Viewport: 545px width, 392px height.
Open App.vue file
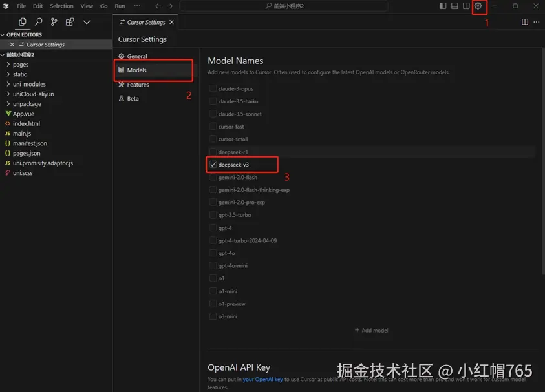click(23, 114)
